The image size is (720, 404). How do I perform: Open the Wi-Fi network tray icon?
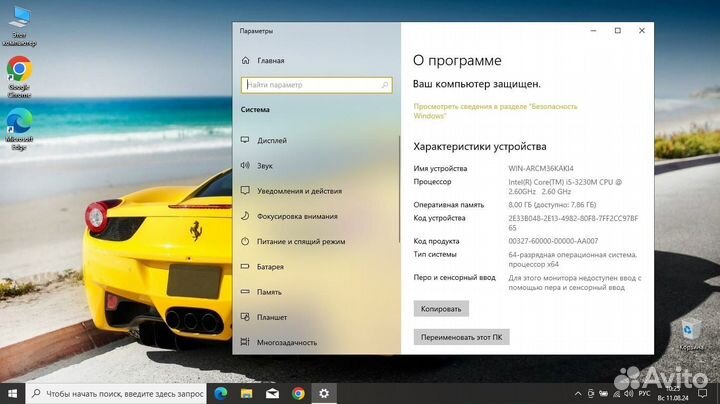pyautogui.click(x=616, y=393)
